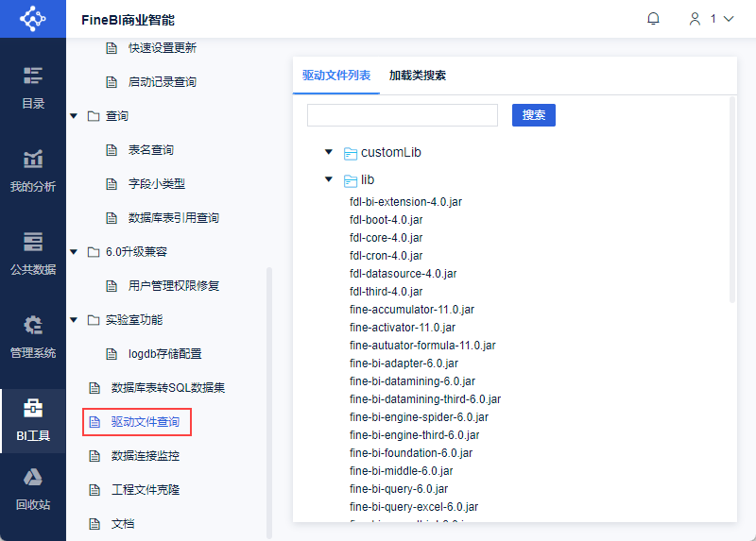Open logdb存储配置 page
The image size is (756, 541).
(164, 354)
